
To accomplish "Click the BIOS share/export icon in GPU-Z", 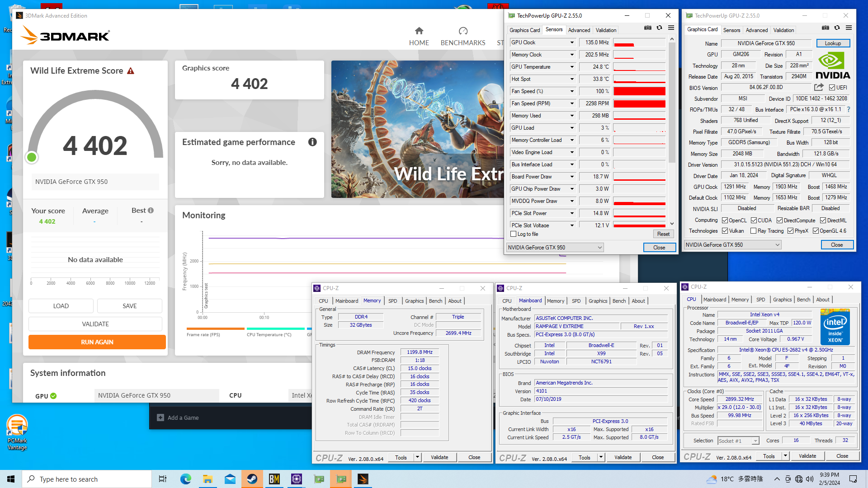I will click(x=819, y=87).
